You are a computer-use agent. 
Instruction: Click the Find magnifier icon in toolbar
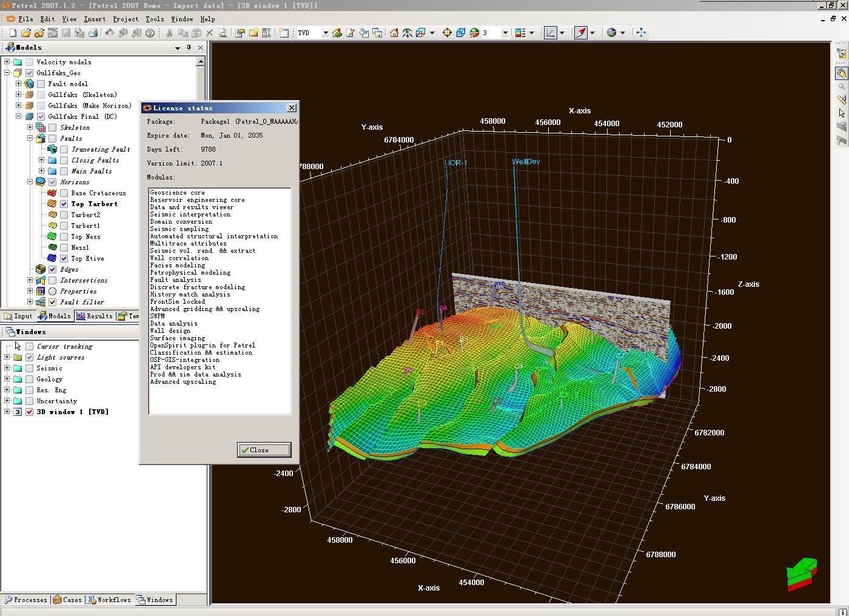click(223, 33)
